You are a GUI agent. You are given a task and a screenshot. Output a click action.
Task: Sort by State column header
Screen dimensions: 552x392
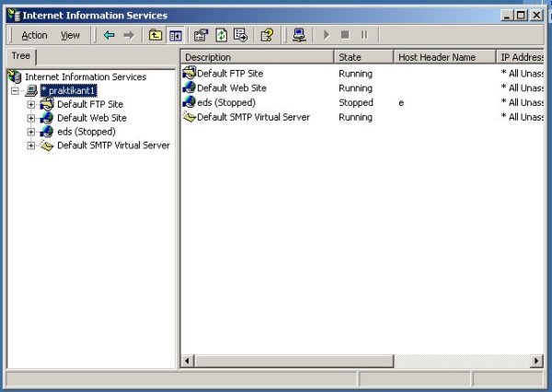click(363, 57)
